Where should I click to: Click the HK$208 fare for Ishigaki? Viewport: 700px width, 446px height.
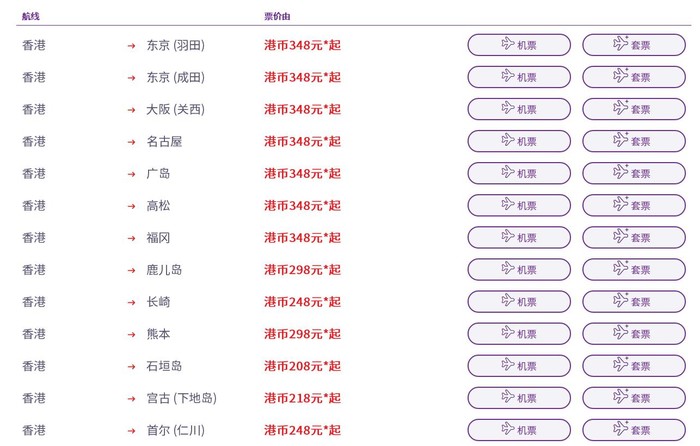pos(302,366)
